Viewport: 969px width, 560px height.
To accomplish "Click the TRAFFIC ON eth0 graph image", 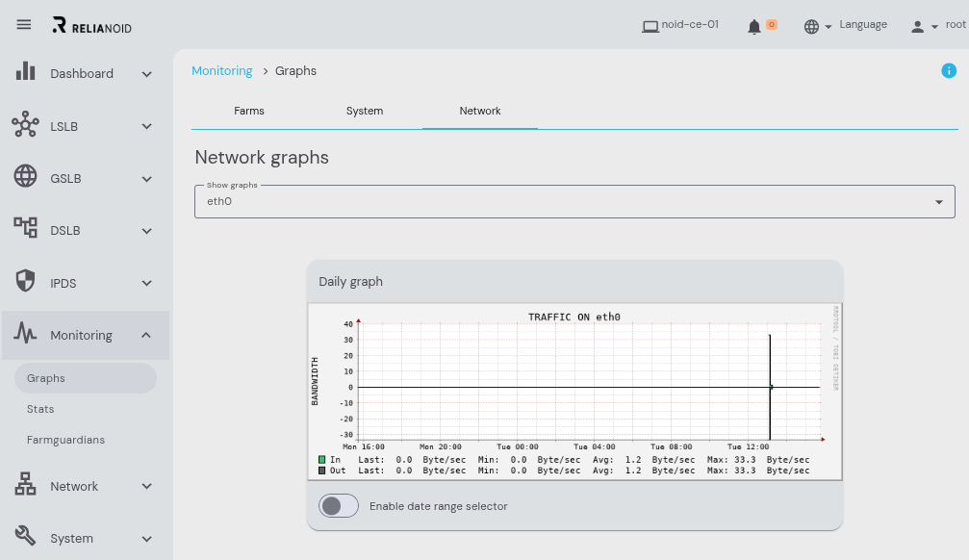I will pyautogui.click(x=574, y=392).
